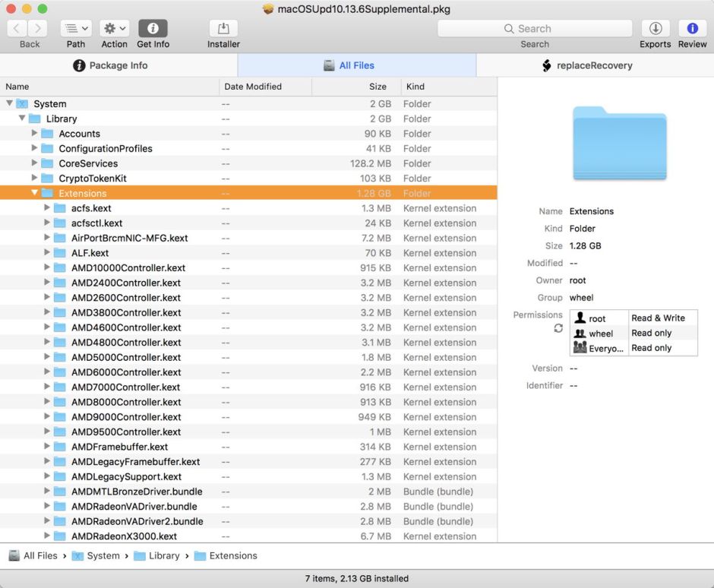The image size is (714, 588).
Task: Open the Path dropdown menu
Action: tap(75, 29)
